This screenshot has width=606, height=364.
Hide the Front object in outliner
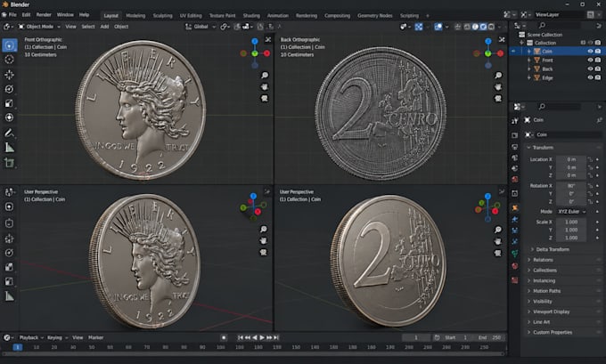(x=590, y=61)
